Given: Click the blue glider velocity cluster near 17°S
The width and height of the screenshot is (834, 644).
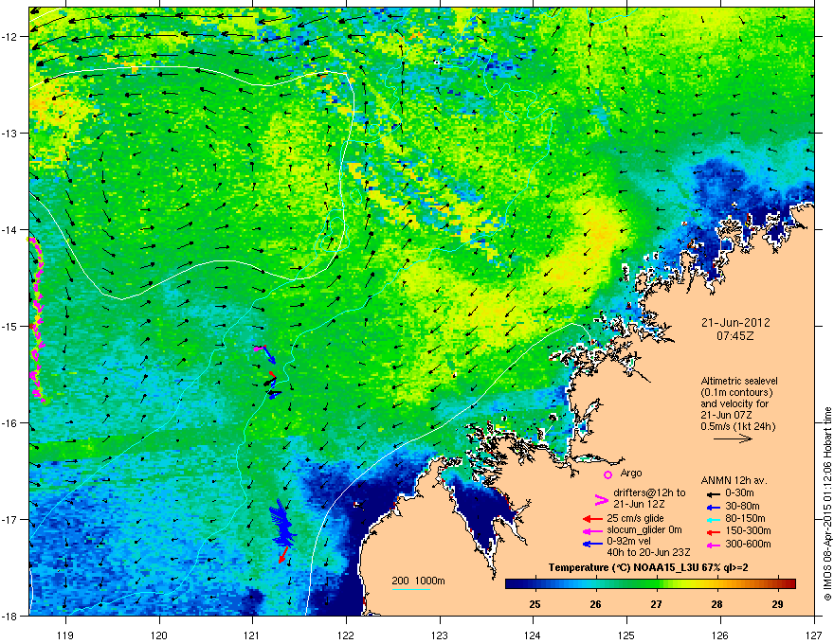Looking at the screenshot, I should click(x=281, y=524).
